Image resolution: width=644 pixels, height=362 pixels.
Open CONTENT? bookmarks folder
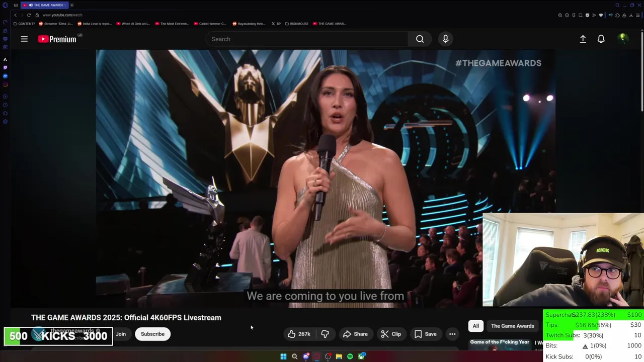point(24,24)
